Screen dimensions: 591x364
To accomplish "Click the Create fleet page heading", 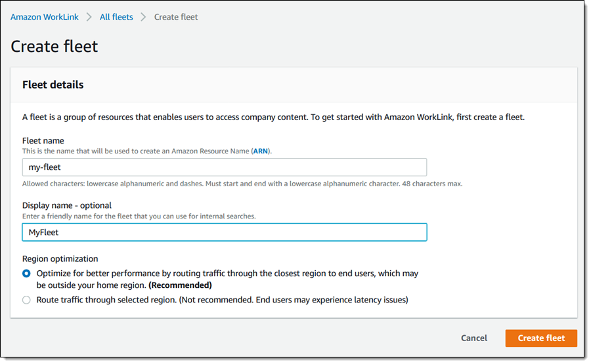I will tap(55, 47).
